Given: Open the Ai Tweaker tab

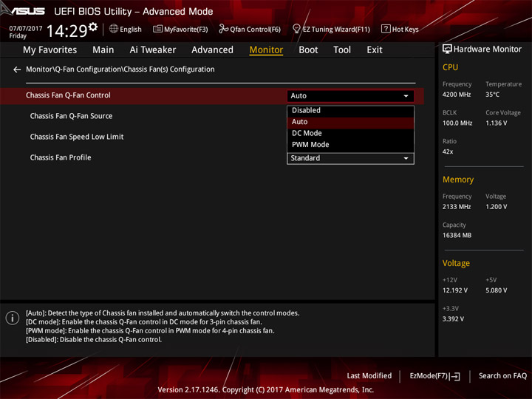Looking at the screenshot, I should 153,50.
